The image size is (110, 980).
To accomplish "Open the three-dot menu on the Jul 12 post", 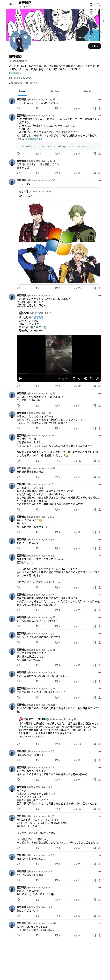I will (x=99, y=484).
